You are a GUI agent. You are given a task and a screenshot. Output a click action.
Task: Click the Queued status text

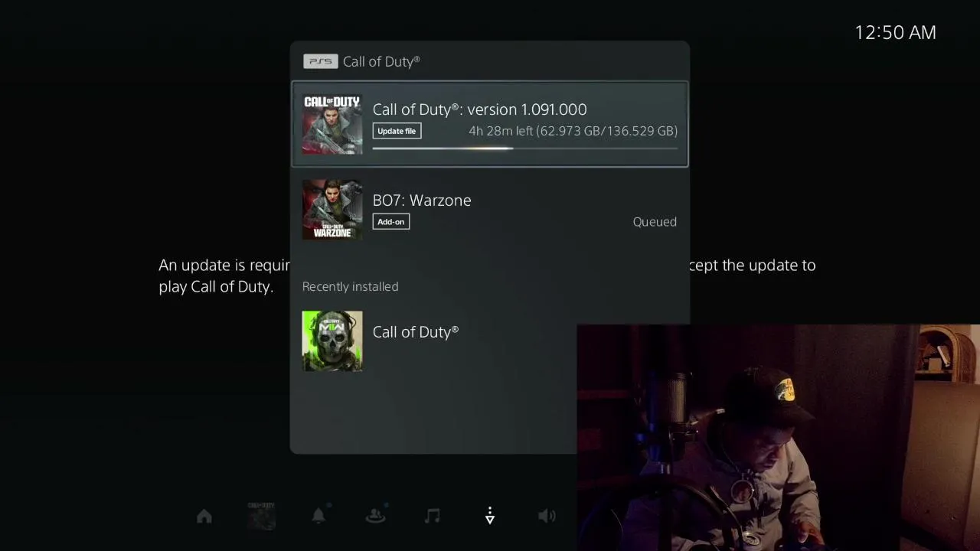click(x=655, y=222)
